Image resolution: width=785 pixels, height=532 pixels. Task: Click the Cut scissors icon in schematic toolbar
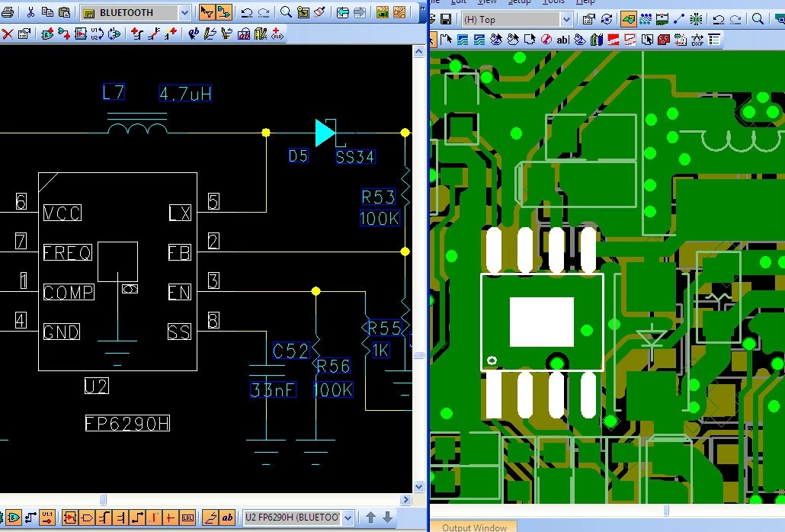30,12
